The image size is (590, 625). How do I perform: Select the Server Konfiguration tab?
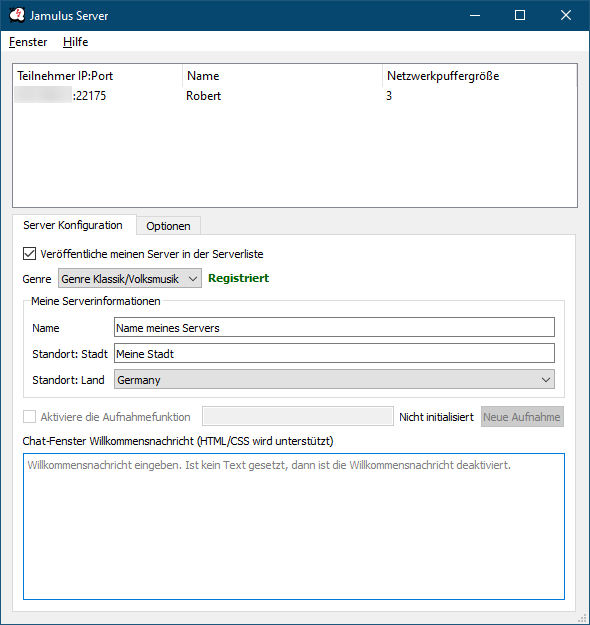coord(73,225)
